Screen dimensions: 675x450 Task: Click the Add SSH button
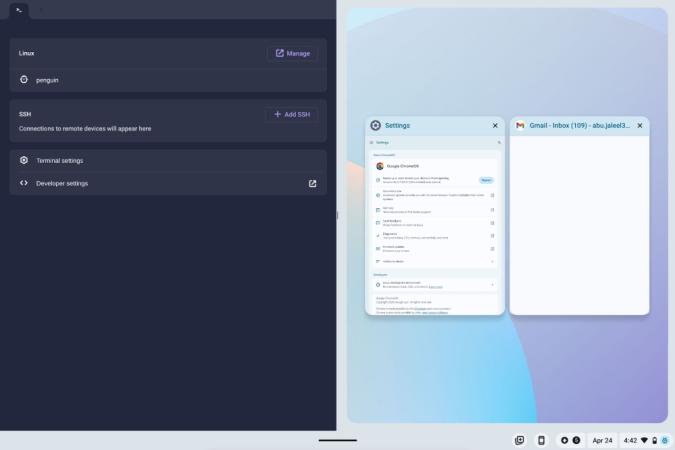[291, 114]
